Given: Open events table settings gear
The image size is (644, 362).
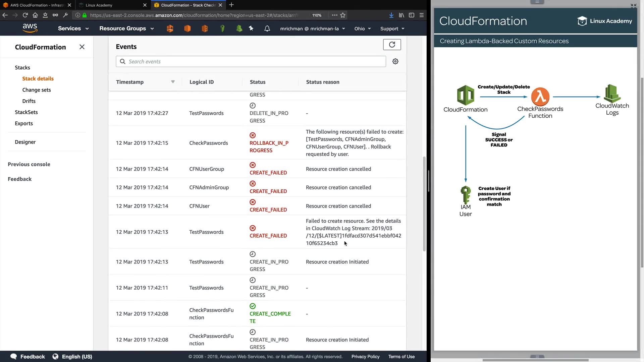Looking at the screenshot, I should (395, 61).
